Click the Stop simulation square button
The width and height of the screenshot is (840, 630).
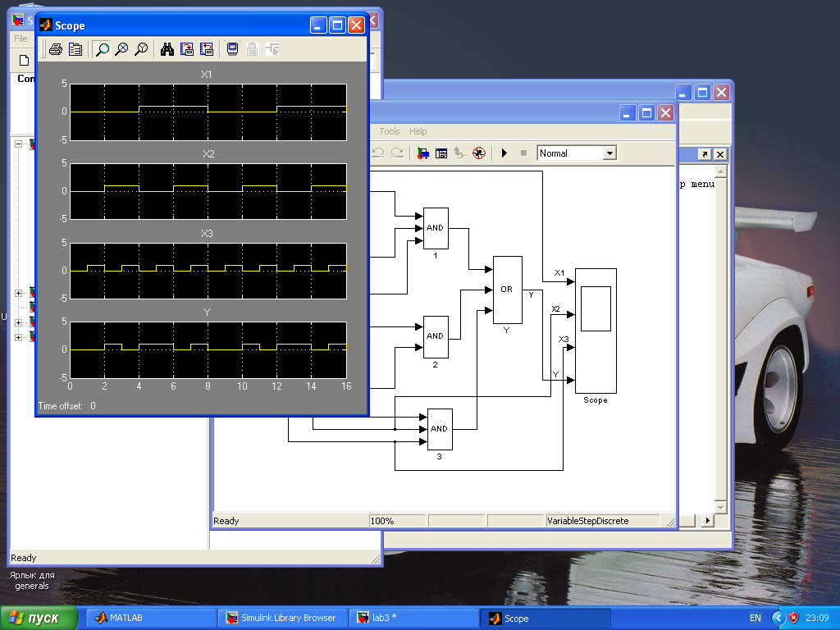(524, 153)
